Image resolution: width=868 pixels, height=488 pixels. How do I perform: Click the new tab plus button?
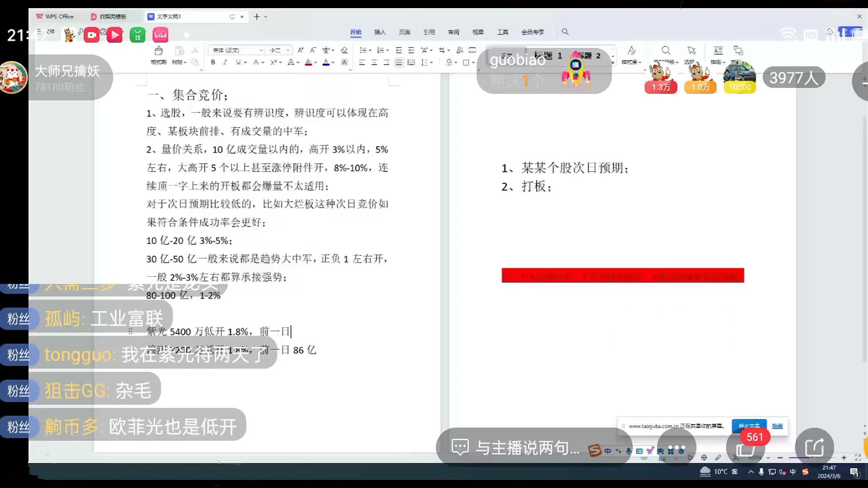(257, 17)
